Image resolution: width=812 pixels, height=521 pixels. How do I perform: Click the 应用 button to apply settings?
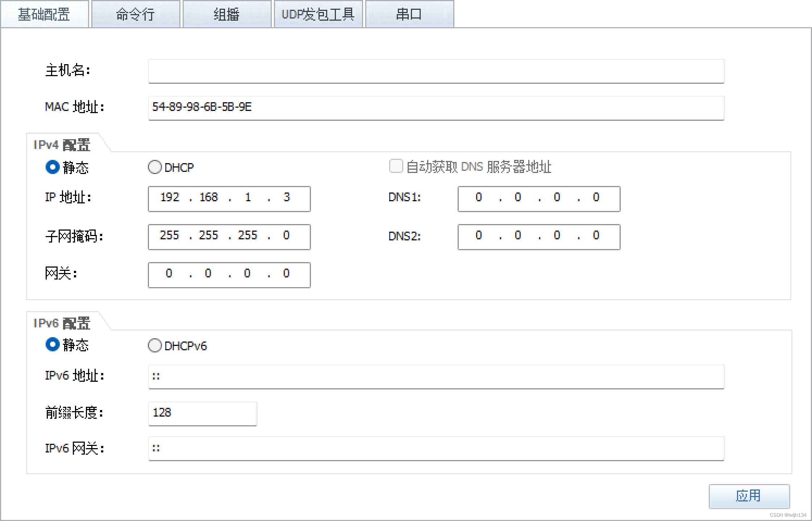749,496
